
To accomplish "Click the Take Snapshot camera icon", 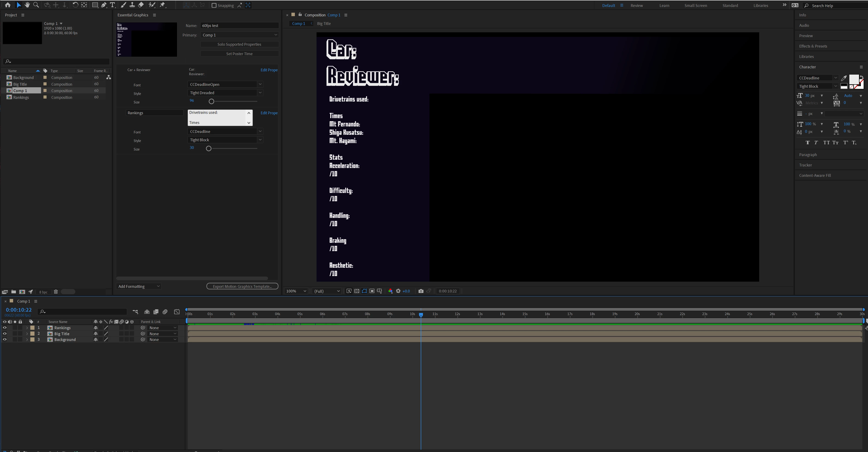I will (x=421, y=291).
